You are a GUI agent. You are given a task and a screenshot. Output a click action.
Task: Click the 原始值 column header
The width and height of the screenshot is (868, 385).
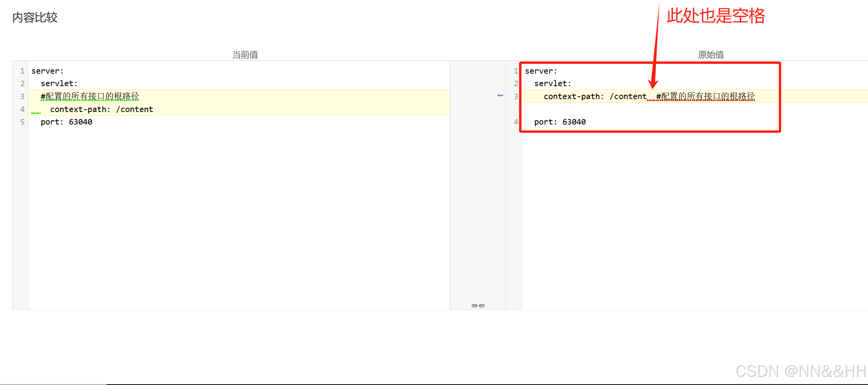711,54
